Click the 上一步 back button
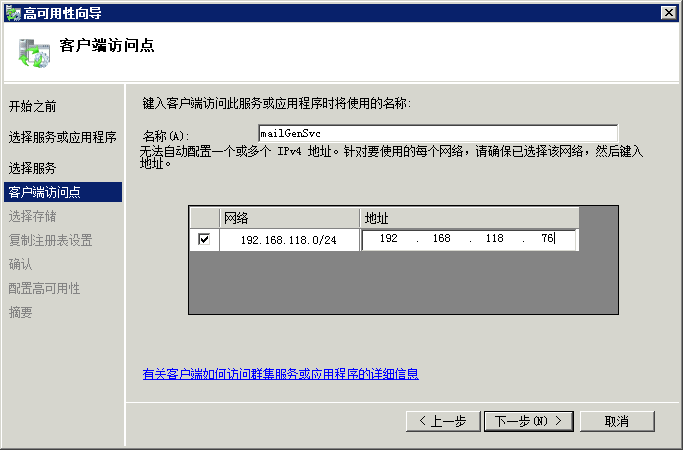The height and width of the screenshot is (450, 683). pyautogui.click(x=443, y=421)
